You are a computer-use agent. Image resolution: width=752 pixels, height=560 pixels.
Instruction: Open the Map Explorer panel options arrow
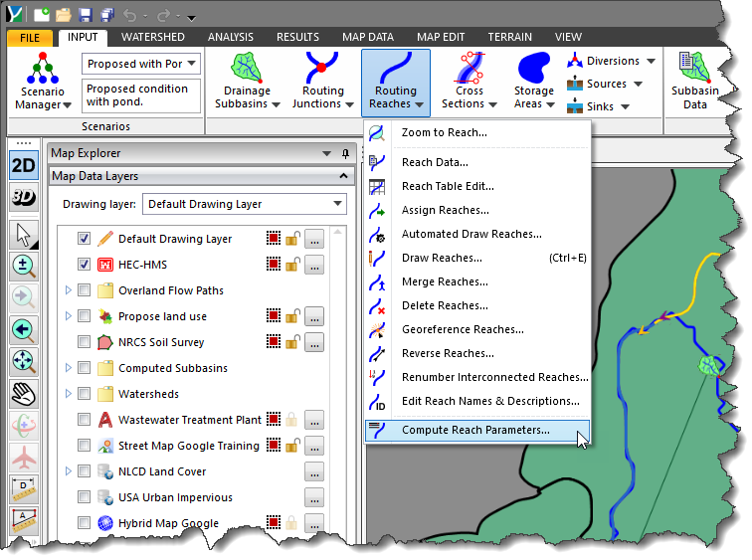click(326, 153)
